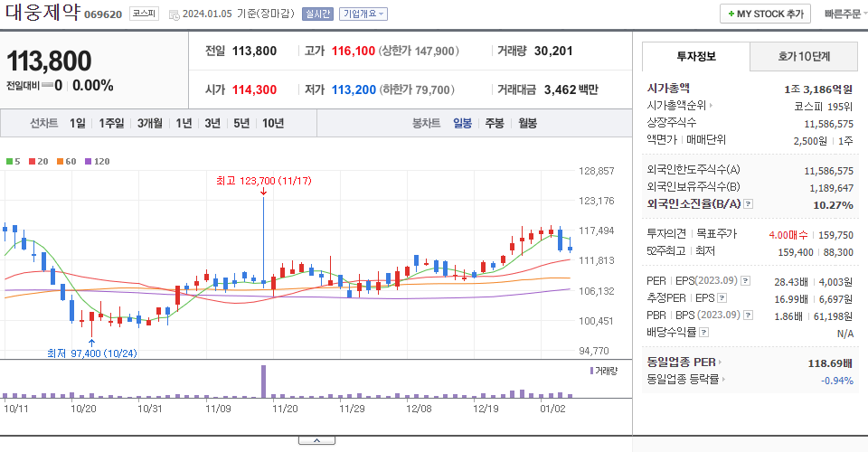Viewport: 868px width, 452px height.
Task: Click help icon next to 추정PER EPS
Action: [722, 298]
